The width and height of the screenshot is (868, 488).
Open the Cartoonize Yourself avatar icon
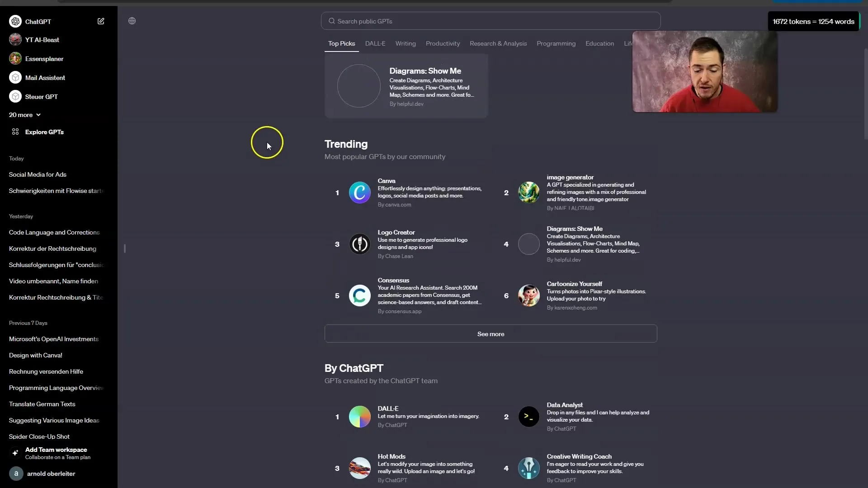tap(529, 296)
